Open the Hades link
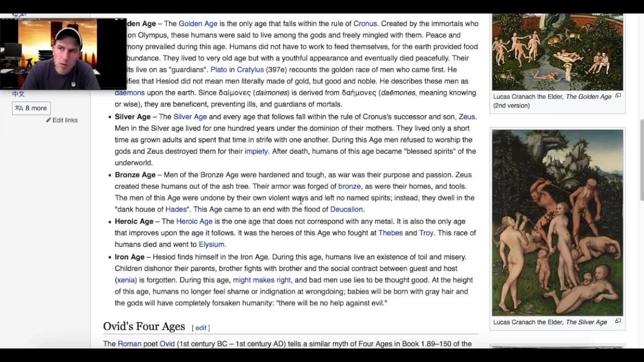 (x=176, y=210)
